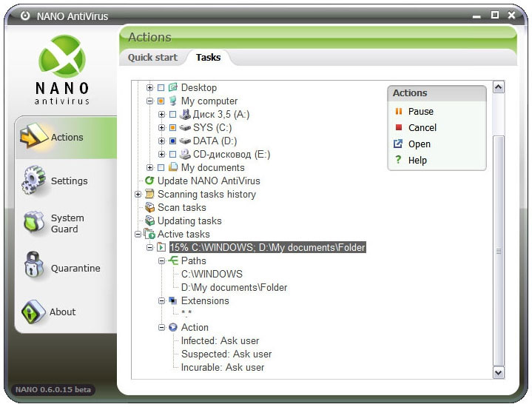Collapse the Extensions node
532x407 pixels.
pos(161,300)
